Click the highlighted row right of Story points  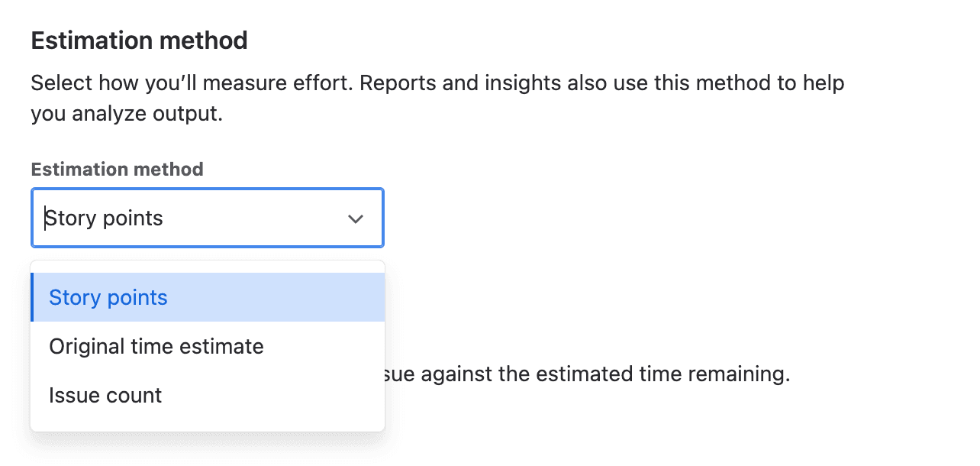pyautogui.click(x=290, y=297)
